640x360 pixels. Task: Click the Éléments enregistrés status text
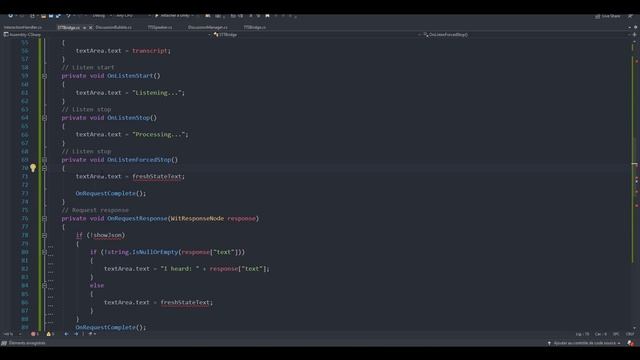tap(27, 343)
